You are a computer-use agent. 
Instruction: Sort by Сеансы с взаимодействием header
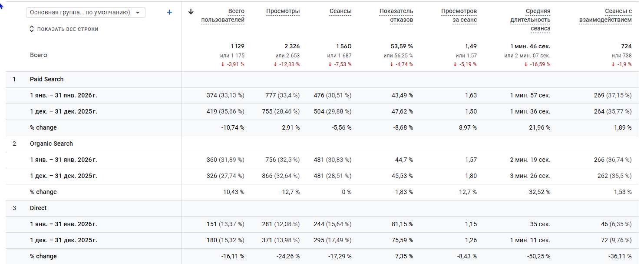click(x=605, y=15)
